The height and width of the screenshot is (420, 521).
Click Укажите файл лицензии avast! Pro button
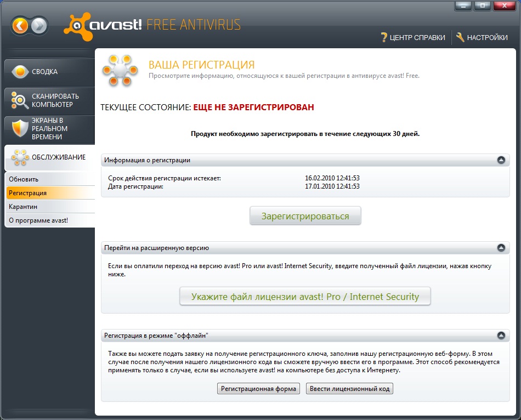tap(305, 297)
